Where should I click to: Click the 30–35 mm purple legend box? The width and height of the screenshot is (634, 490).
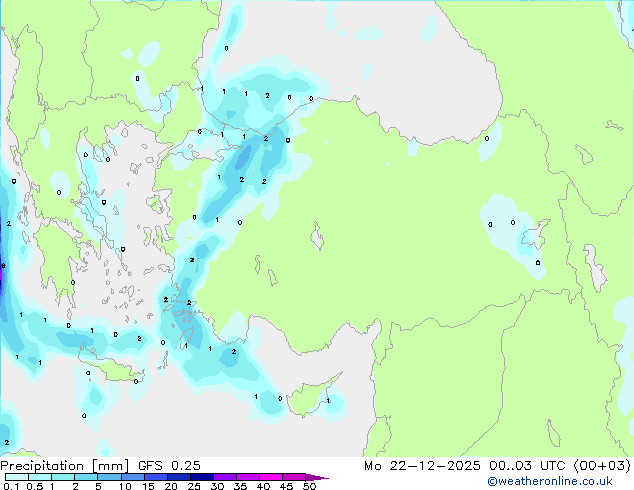(x=225, y=477)
